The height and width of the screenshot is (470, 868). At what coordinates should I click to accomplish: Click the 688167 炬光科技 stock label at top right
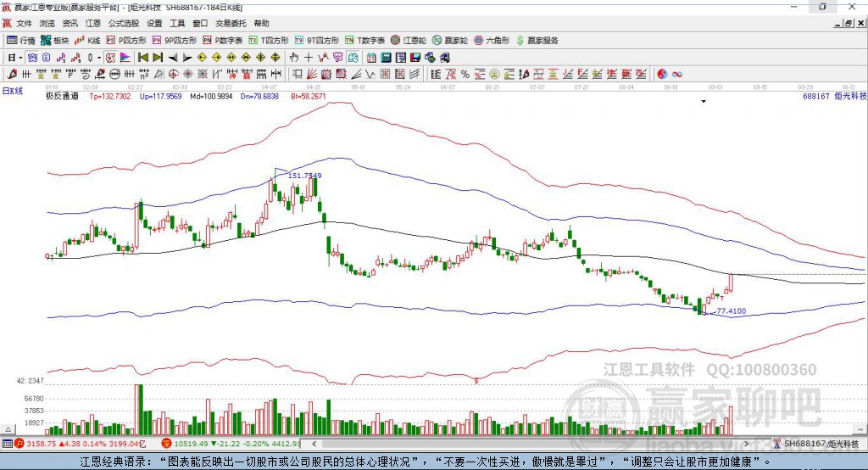(x=834, y=96)
